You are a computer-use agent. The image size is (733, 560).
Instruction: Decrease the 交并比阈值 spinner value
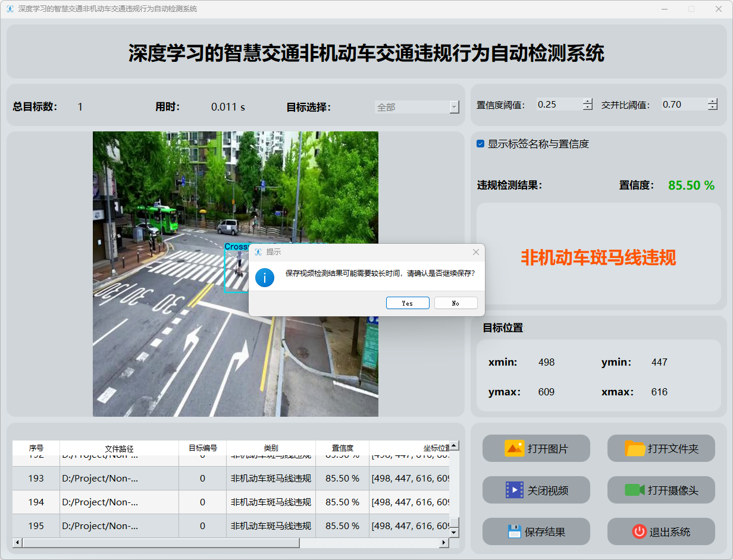point(713,108)
